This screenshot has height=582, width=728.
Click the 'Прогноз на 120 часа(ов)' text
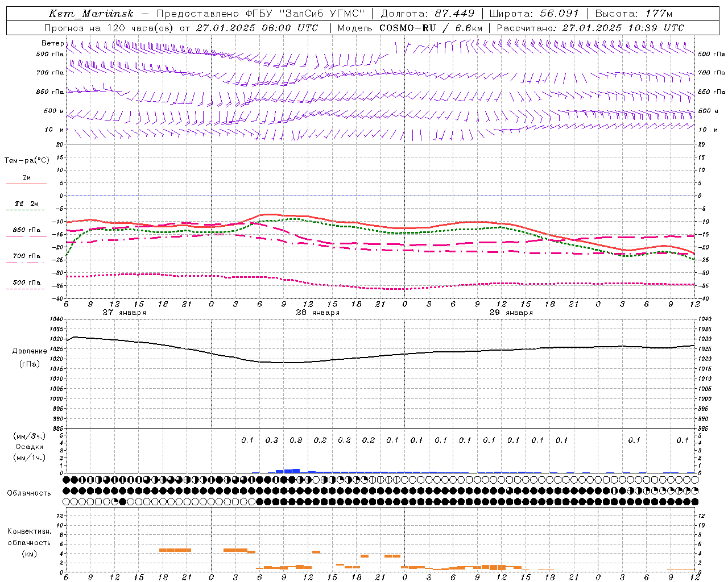click(x=109, y=28)
